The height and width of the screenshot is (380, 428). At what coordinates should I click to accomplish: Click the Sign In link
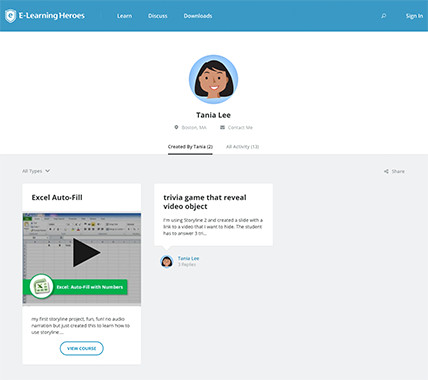coord(414,16)
